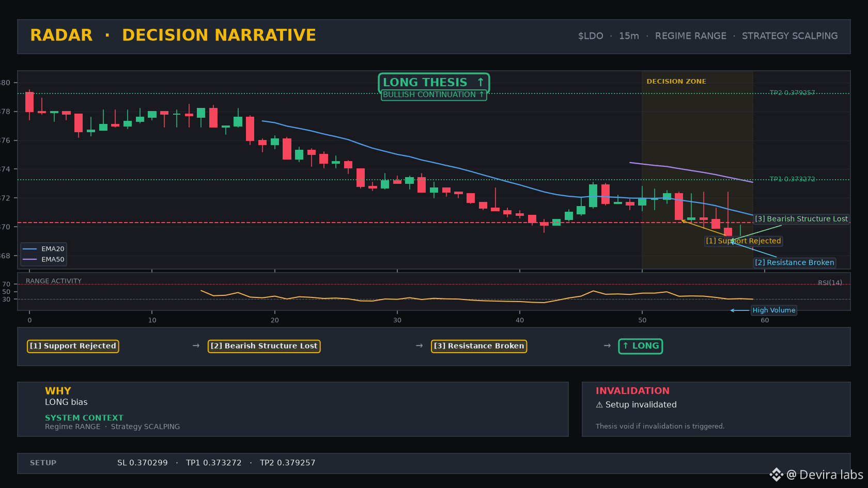The height and width of the screenshot is (488, 868).
Task: Click the EMA50 purple legend swatch
Action: point(30,260)
